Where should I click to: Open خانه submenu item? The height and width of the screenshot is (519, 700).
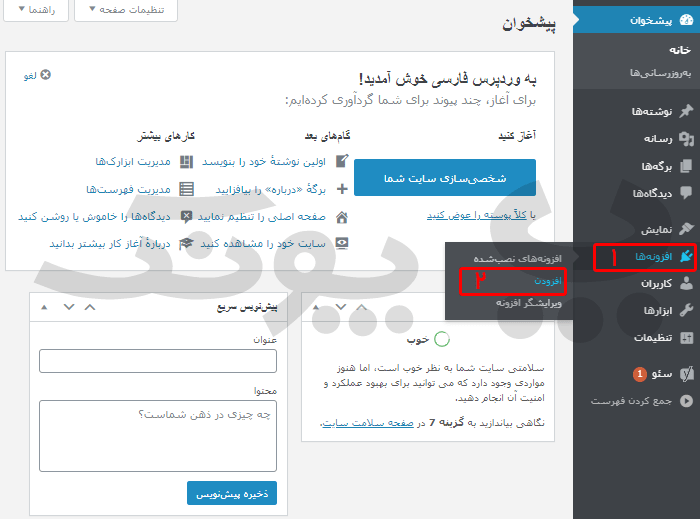pyautogui.click(x=680, y=50)
